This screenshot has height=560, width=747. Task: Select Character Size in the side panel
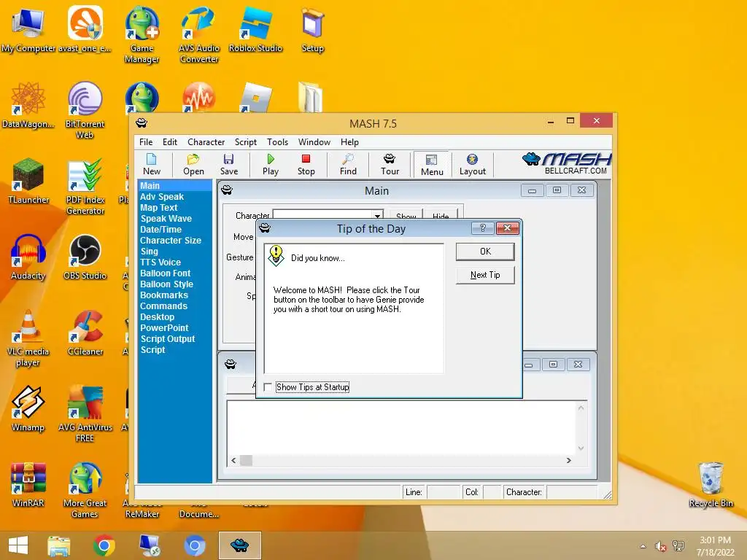point(171,241)
